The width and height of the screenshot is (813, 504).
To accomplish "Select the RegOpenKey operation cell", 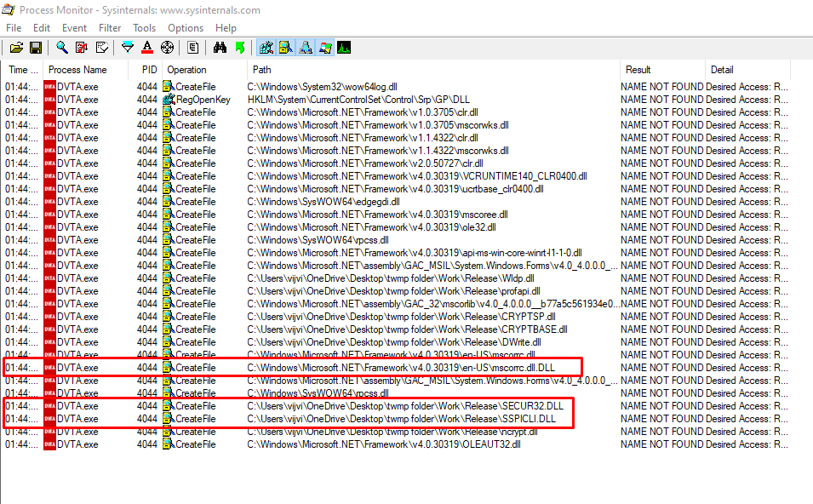I will tap(203, 100).
